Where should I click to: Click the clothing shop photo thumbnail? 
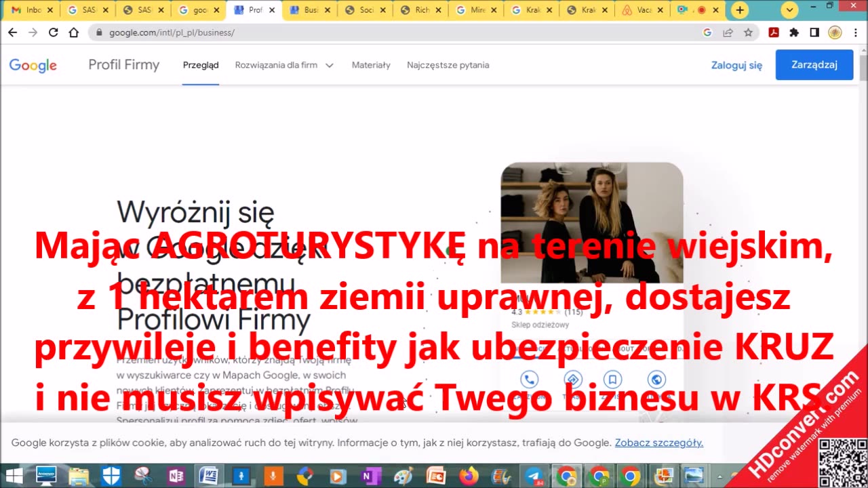tap(592, 222)
